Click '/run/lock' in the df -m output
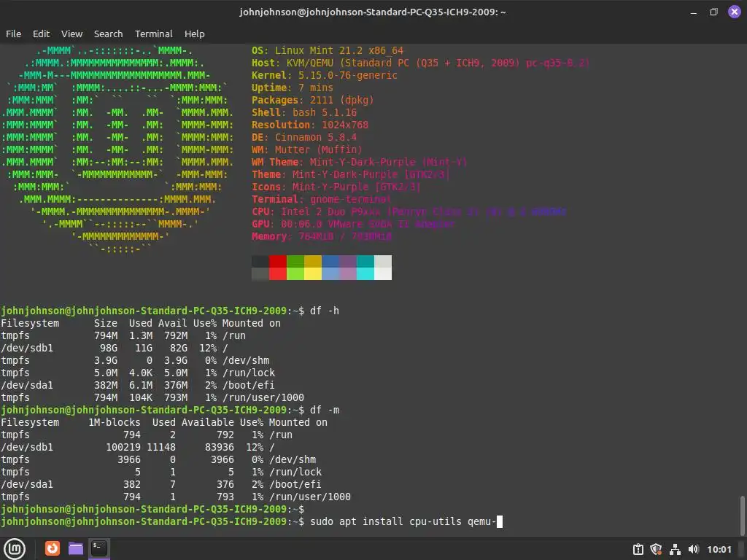 (x=295, y=472)
